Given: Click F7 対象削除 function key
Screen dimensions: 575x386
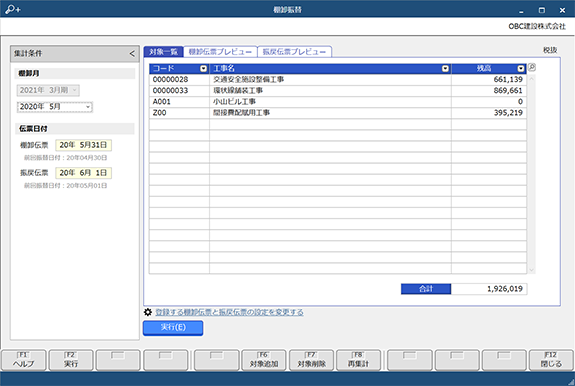Looking at the screenshot, I should (x=311, y=360).
